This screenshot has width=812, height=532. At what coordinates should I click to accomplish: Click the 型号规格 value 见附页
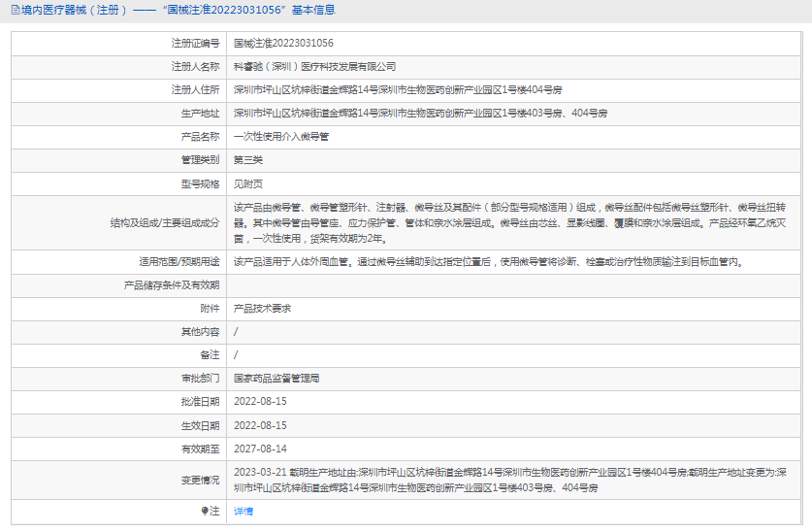[x=248, y=183]
